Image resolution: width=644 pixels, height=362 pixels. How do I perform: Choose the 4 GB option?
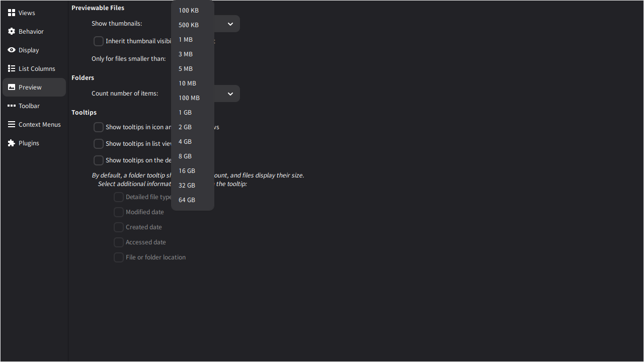pyautogui.click(x=193, y=142)
